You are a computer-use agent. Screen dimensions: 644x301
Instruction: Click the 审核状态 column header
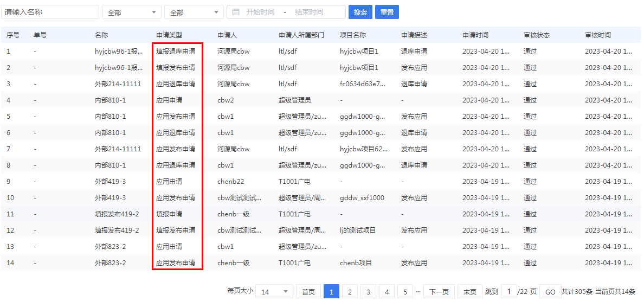536,35
